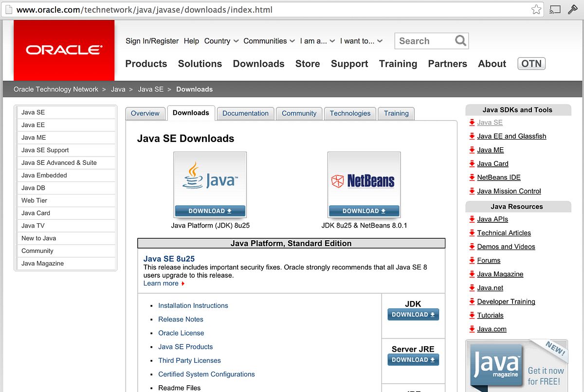Click red arrow icon beside Java Card on right

(x=472, y=164)
